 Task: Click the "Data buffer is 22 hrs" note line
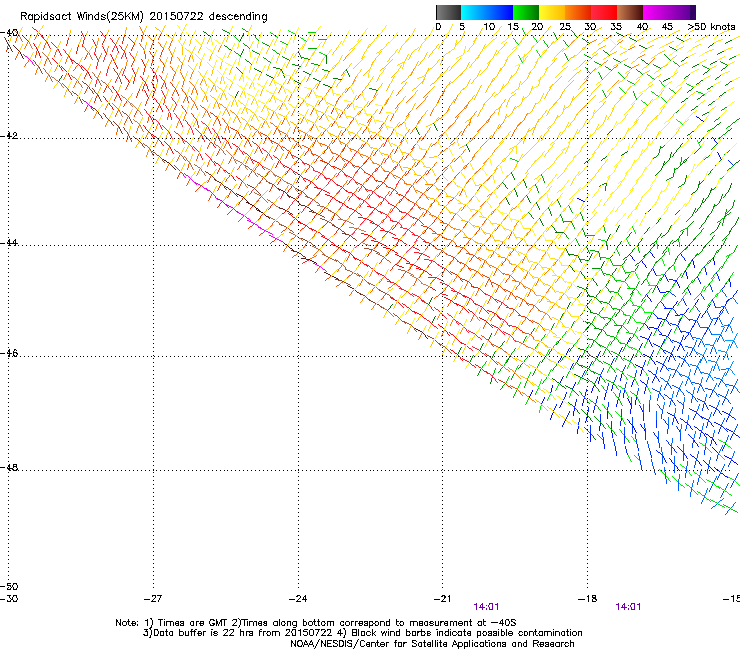click(x=362, y=633)
